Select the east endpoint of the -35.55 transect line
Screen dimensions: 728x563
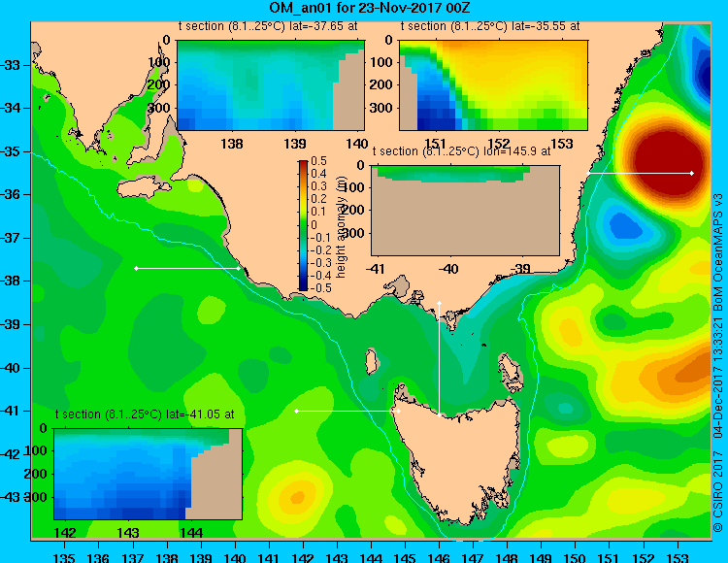tap(692, 173)
